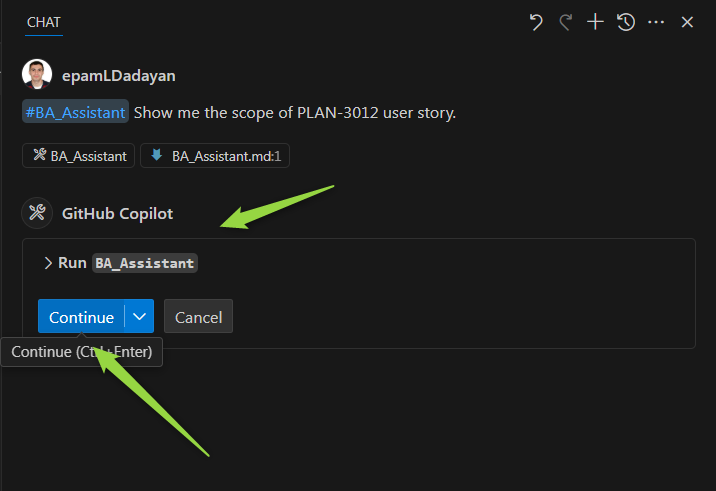Open the BA_Assistant tool attachment chip
The image size is (716, 491).
coord(79,156)
